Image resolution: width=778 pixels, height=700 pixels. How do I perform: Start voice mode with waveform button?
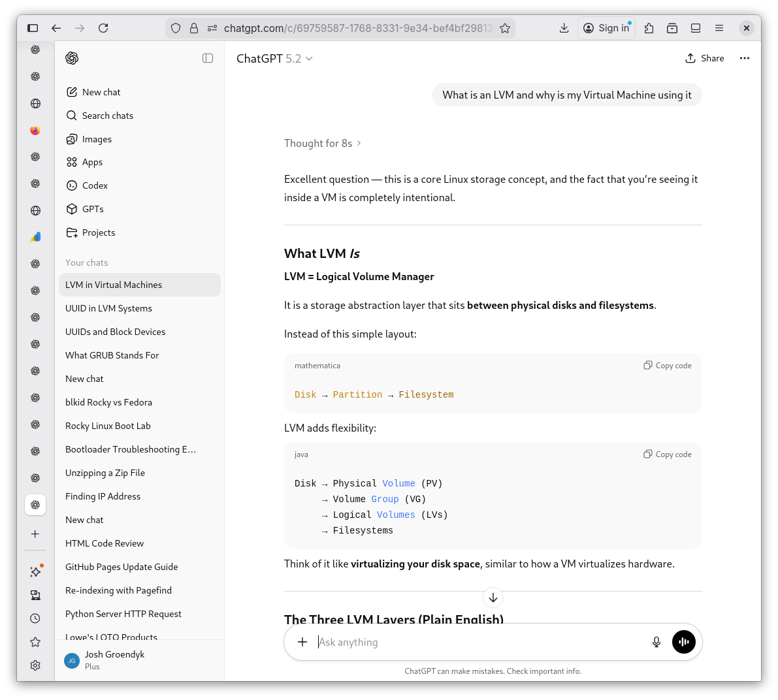point(684,642)
